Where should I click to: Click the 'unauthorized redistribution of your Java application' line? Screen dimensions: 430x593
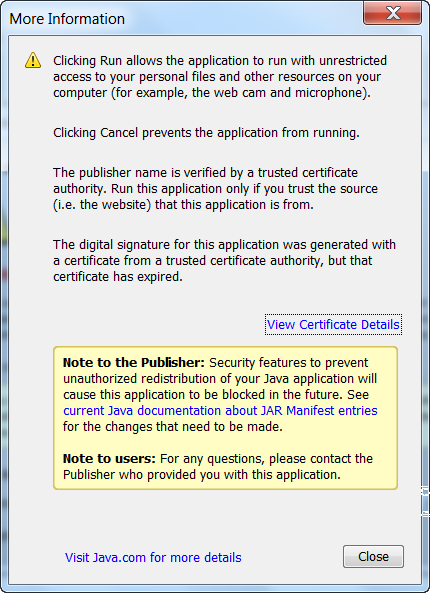tap(220, 379)
